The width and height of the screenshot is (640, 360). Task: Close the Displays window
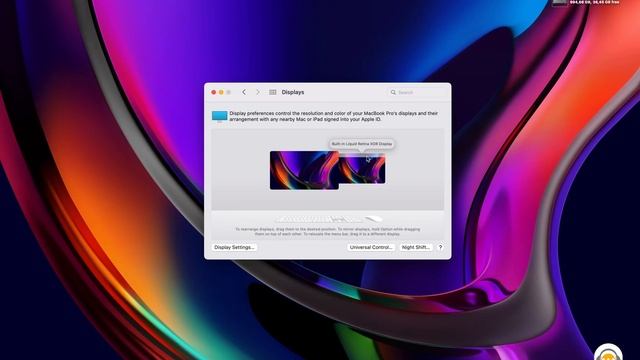(x=213, y=92)
